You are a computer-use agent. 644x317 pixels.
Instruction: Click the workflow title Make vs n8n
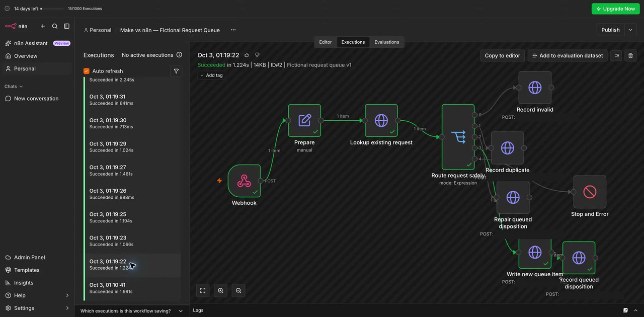point(170,30)
